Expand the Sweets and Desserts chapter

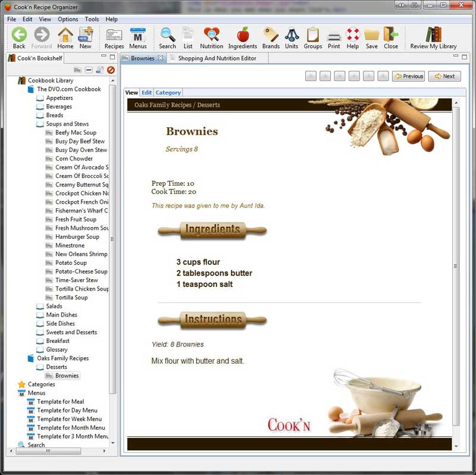67,332
